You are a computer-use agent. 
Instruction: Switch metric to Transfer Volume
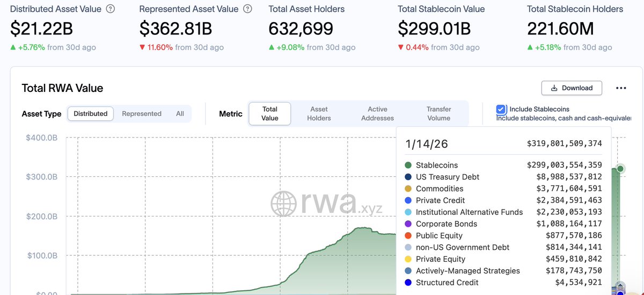(x=439, y=113)
